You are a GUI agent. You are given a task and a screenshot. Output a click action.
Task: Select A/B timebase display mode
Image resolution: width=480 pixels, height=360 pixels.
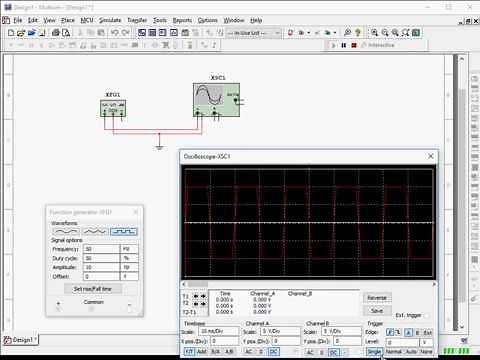point(229,352)
